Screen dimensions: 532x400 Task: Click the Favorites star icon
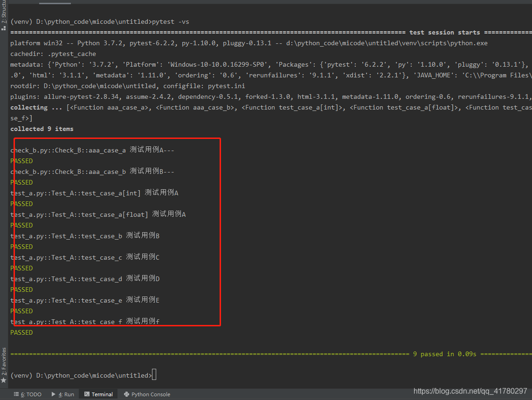pos(4,380)
